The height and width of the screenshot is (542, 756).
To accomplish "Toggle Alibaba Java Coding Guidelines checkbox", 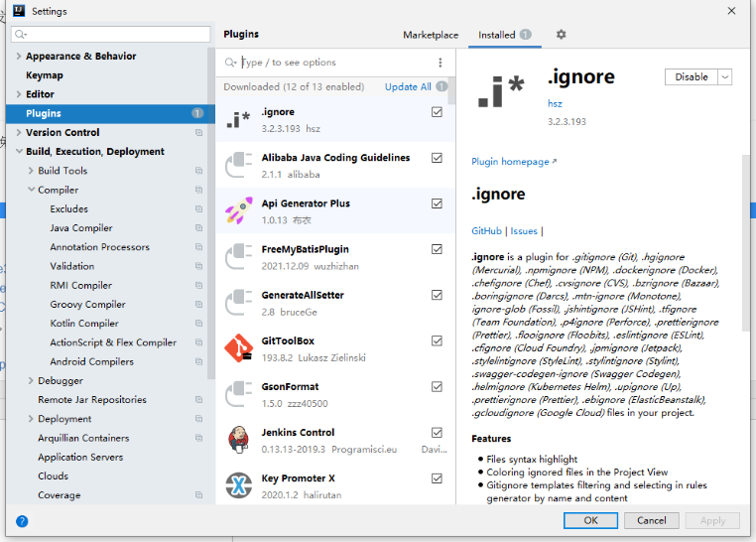I will pos(437,158).
